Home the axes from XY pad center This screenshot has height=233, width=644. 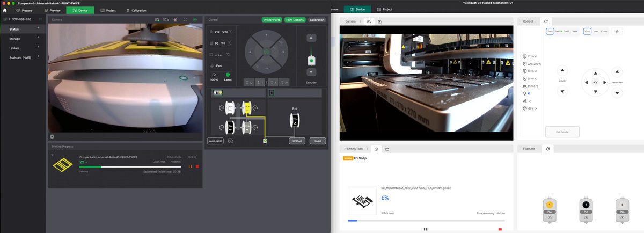266,52
